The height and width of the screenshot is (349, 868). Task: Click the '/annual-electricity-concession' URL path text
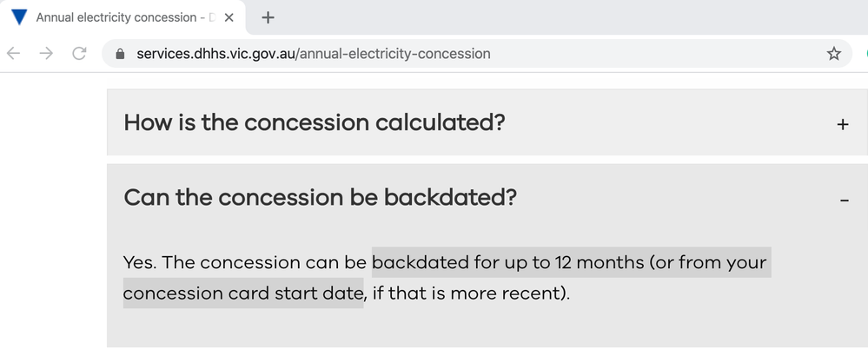[394, 54]
